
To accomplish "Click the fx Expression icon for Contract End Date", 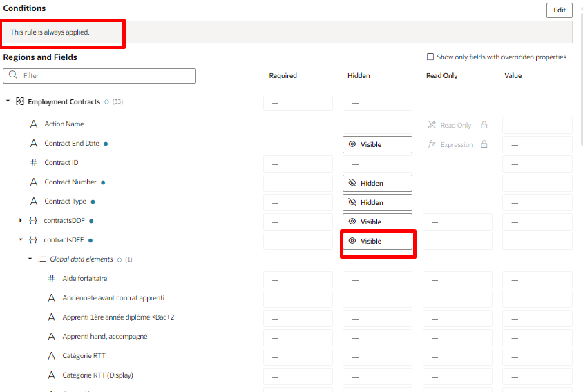I will (432, 144).
